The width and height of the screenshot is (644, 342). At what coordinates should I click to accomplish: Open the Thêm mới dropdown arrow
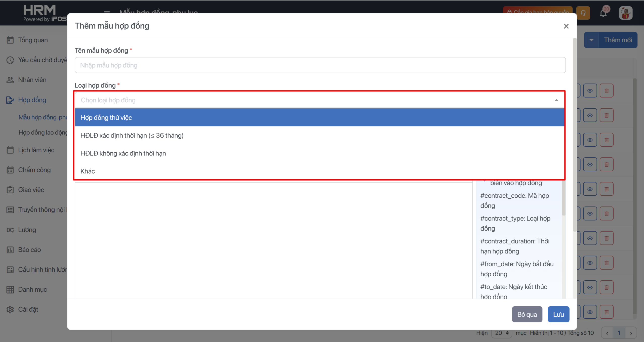point(591,40)
